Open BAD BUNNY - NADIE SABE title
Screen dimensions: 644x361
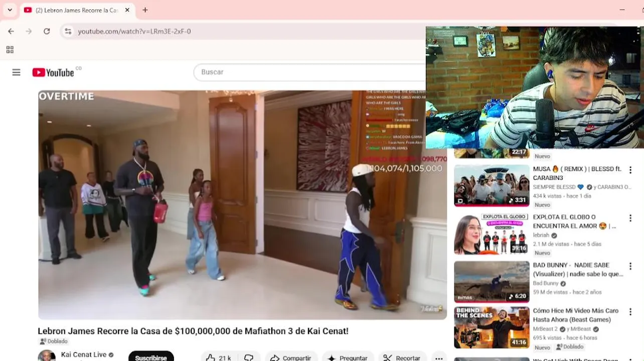(578, 270)
